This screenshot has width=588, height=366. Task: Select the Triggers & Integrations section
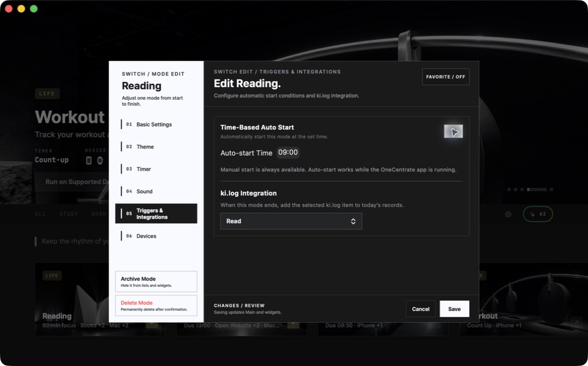156,213
